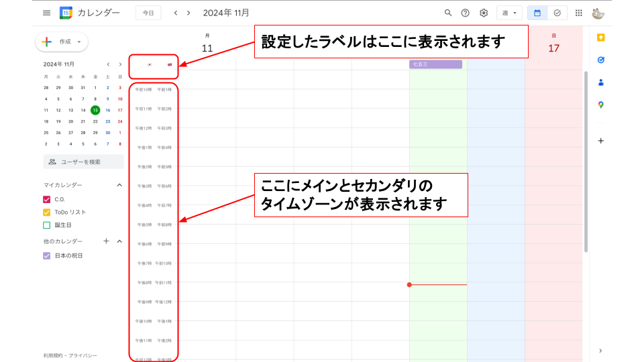Collapse the 他のカレンダー section
The height and width of the screenshot is (362, 644).
[x=119, y=241]
